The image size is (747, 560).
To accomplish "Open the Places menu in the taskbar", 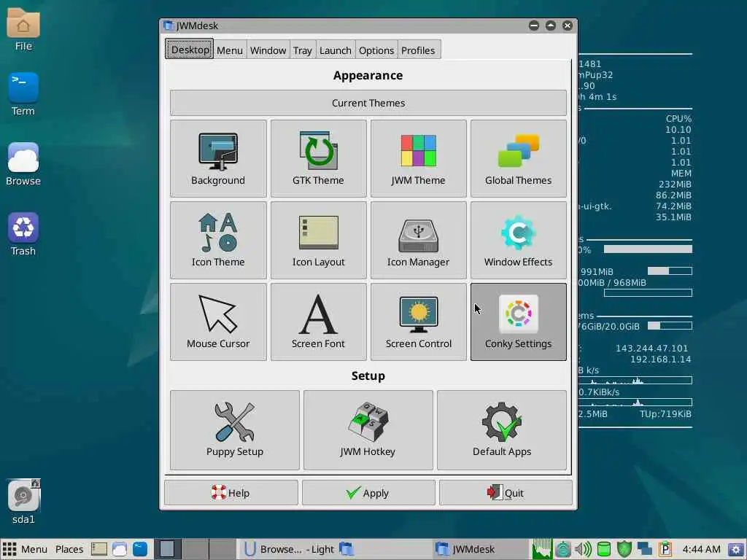I will pyautogui.click(x=69, y=549).
